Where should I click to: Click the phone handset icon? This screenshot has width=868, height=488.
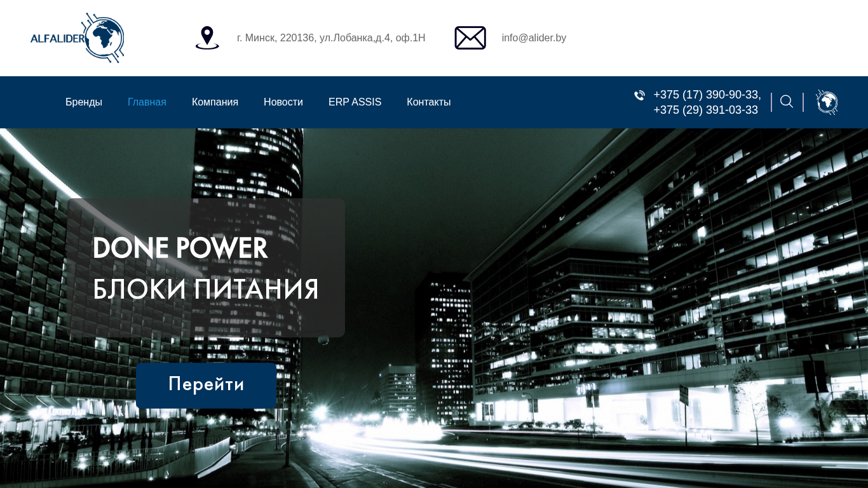click(640, 95)
